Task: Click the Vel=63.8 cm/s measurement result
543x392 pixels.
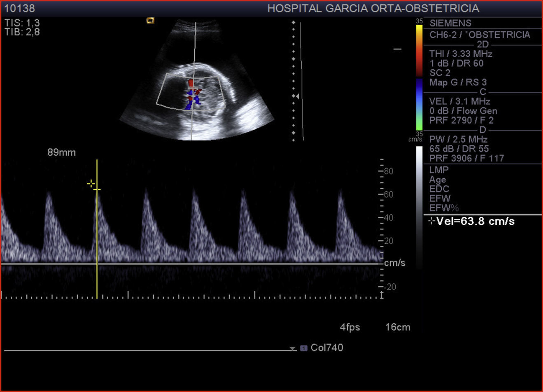Action: [475, 221]
